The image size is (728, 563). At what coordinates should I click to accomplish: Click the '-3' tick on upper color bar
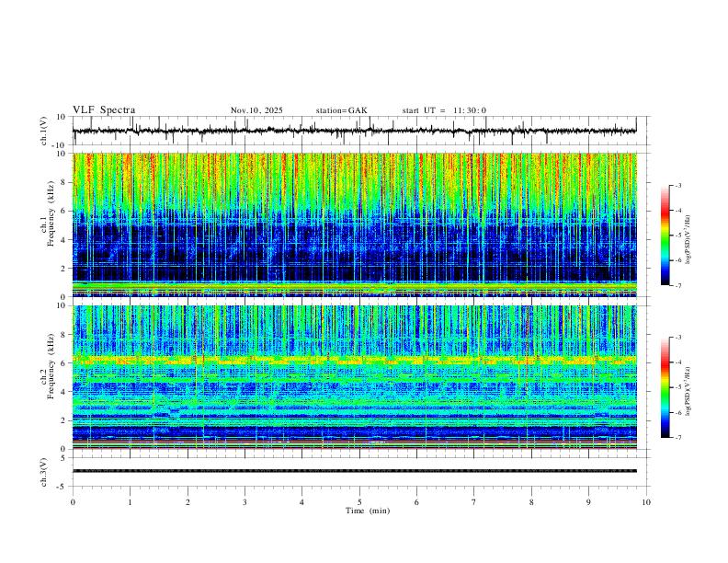pyautogui.click(x=677, y=185)
